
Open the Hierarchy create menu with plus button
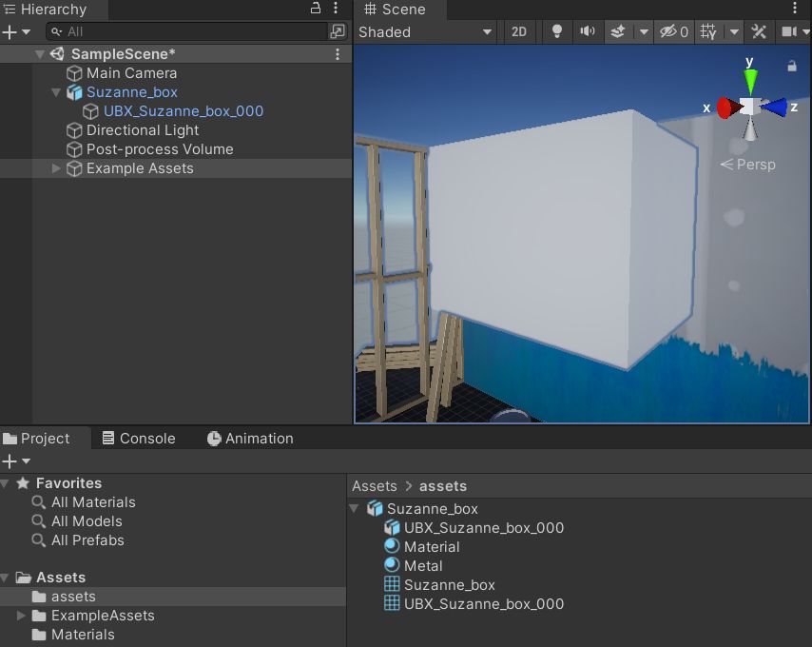click(x=11, y=31)
